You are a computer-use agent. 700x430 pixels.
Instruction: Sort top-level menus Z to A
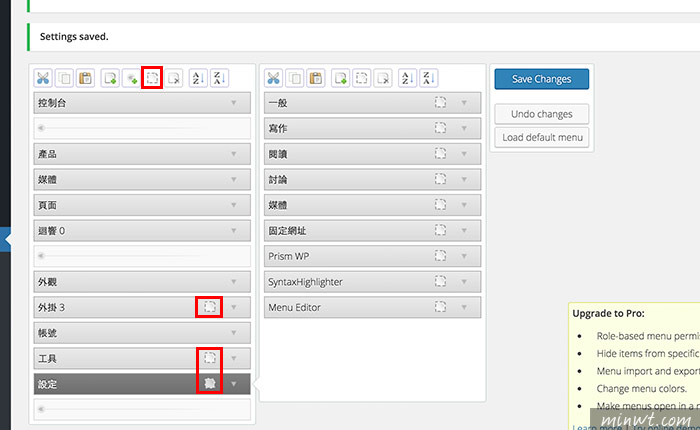pyautogui.click(x=219, y=78)
